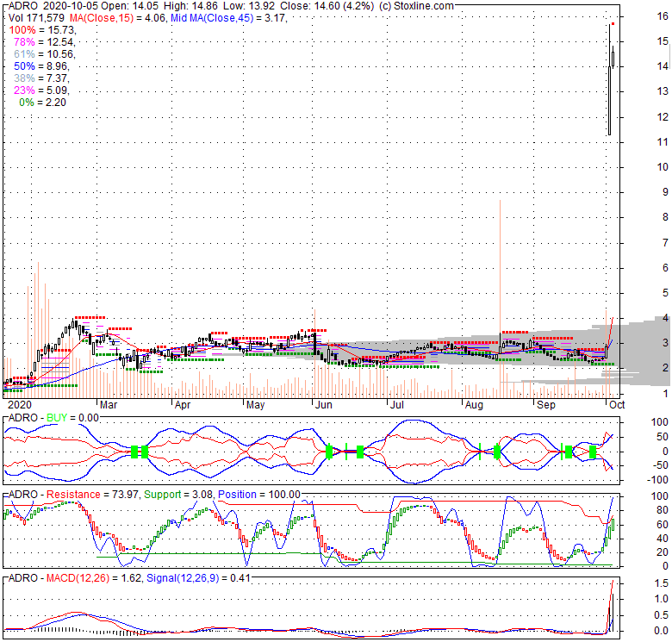
Task: Click the 2020 year label on time axis
Action: coord(20,405)
